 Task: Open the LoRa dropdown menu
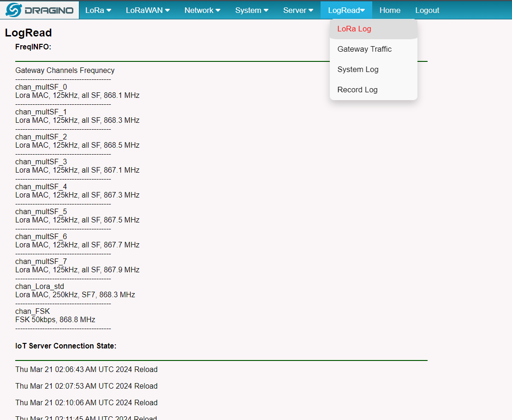tap(98, 10)
